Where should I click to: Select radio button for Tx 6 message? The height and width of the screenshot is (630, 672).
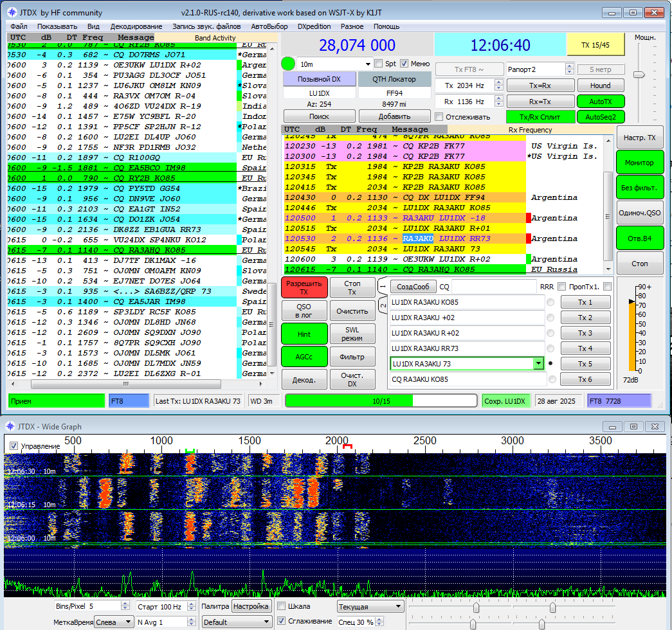[552, 379]
